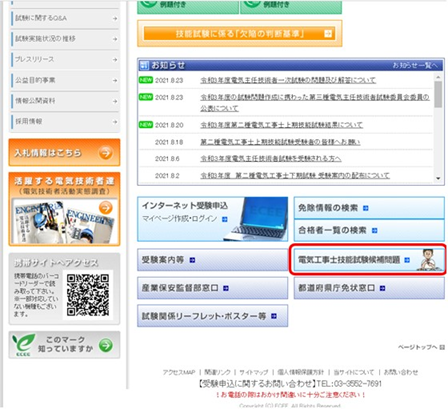Click the お知らせ header icon

(144, 65)
